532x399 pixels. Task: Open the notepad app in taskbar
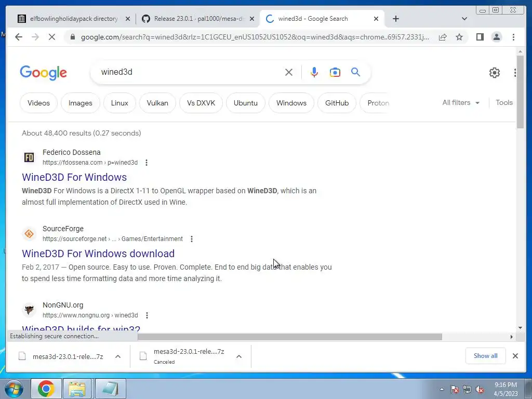point(111,389)
